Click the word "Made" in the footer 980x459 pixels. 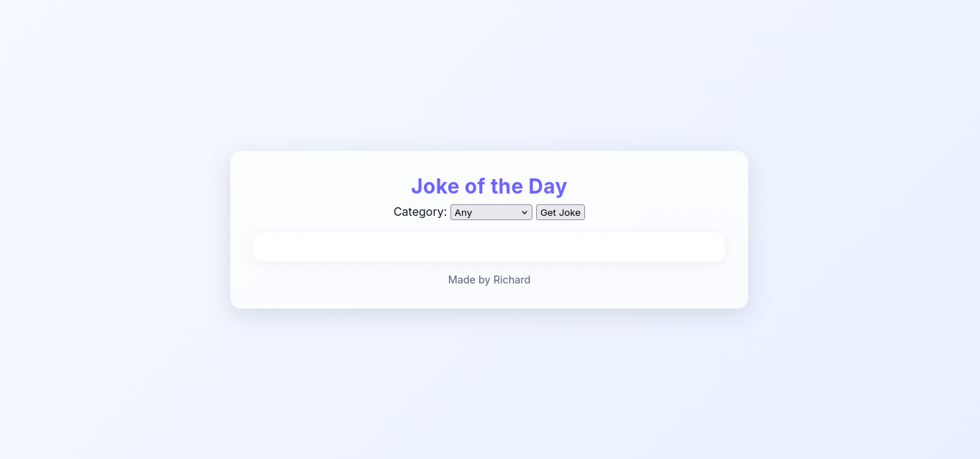[461, 280]
